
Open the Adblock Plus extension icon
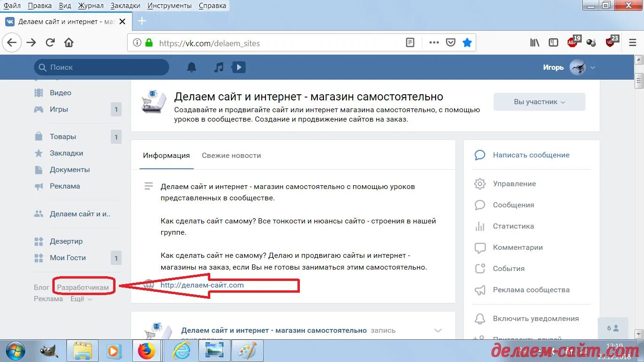(573, 41)
